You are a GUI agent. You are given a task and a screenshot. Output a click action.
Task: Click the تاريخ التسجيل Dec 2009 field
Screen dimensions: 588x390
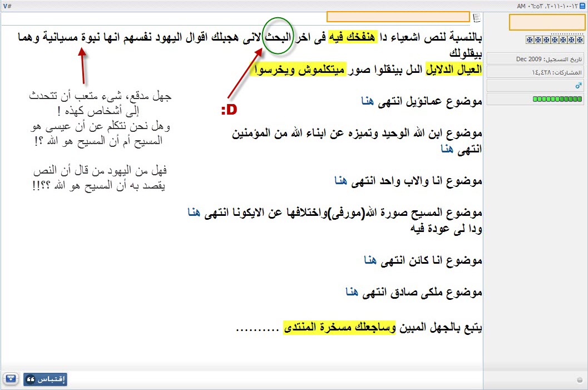pyautogui.click(x=535, y=58)
